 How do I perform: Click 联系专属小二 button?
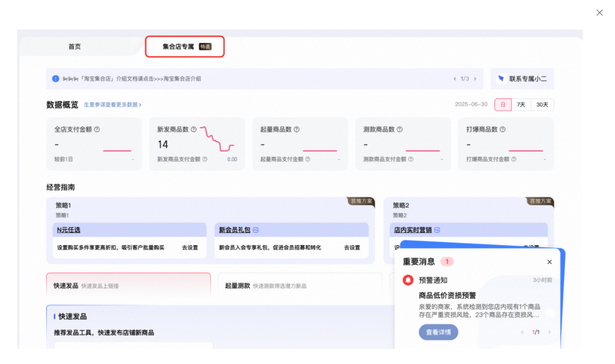tap(522, 78)
